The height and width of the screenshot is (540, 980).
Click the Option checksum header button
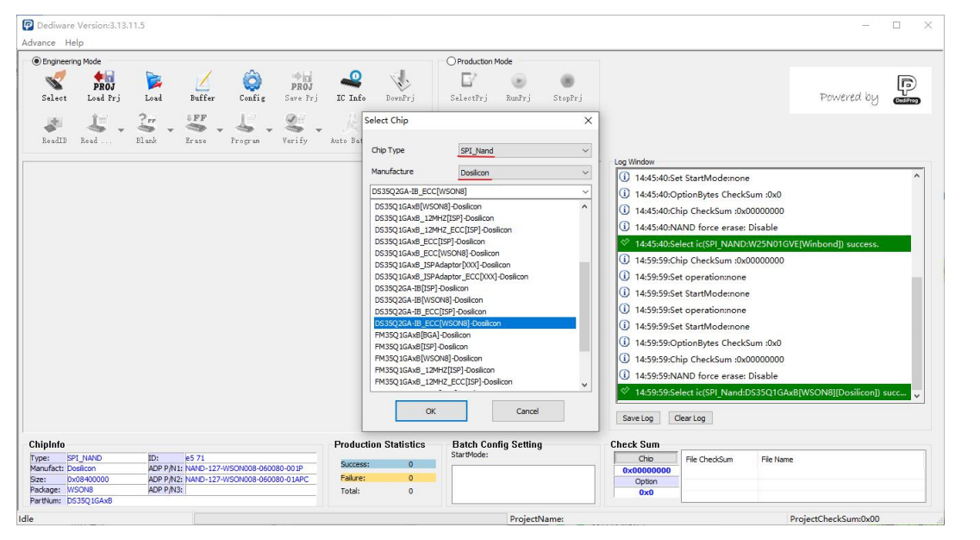click(646, 481)
